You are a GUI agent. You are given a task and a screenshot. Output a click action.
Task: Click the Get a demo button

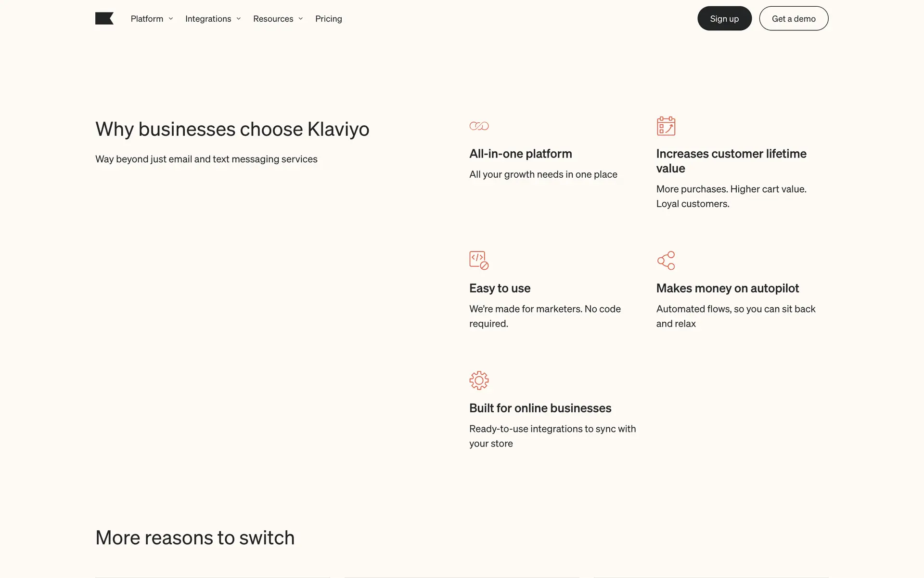(794, 19)
